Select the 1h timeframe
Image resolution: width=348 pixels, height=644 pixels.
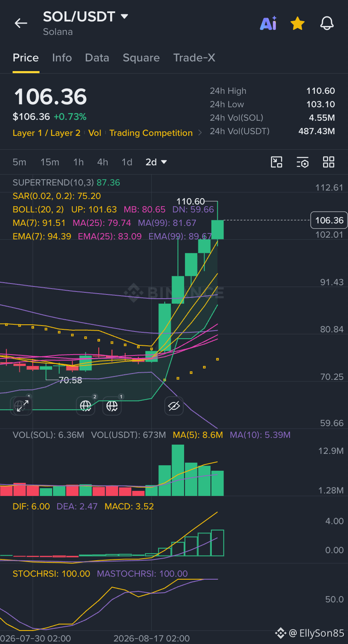(x=79, y=162)
